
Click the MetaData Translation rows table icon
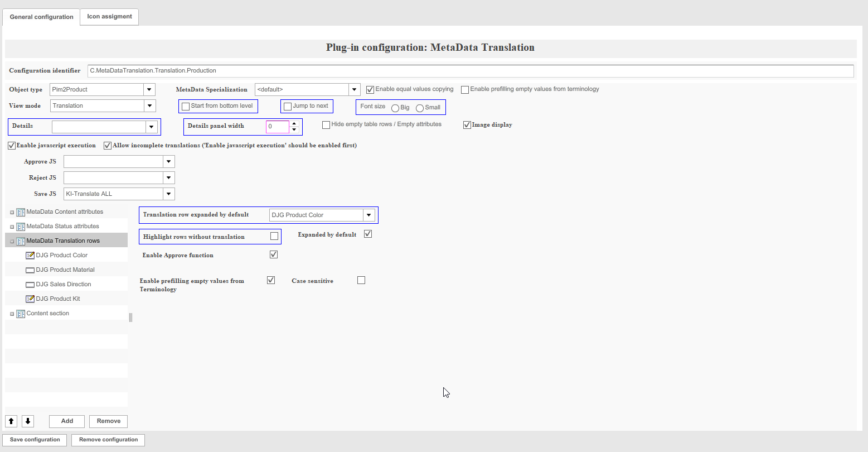(x=21, y=241)
